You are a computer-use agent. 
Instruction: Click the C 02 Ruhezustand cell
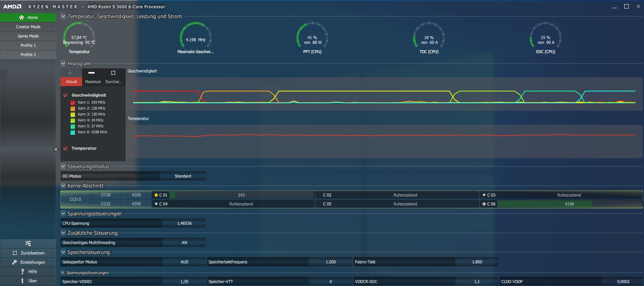click(397, 195)
